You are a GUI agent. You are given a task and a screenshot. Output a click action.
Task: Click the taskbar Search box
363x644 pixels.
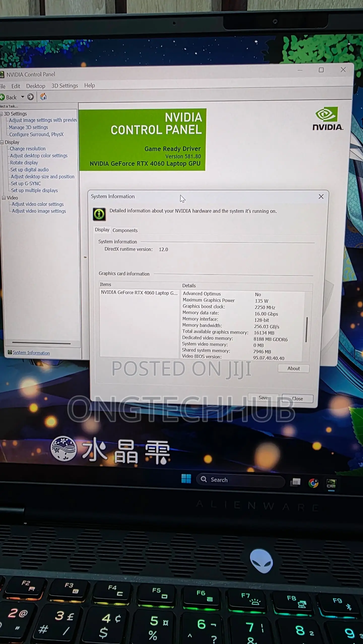click(241, 480)
